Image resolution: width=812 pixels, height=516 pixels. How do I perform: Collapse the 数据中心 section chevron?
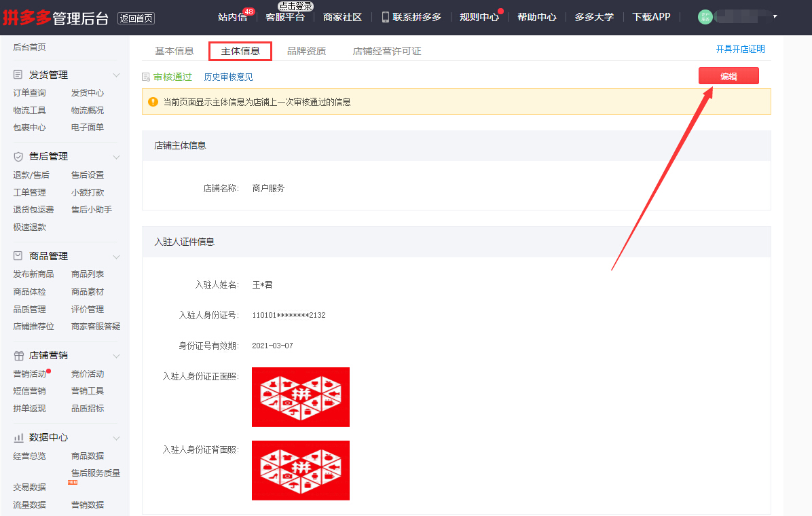[x=117, y=439]
